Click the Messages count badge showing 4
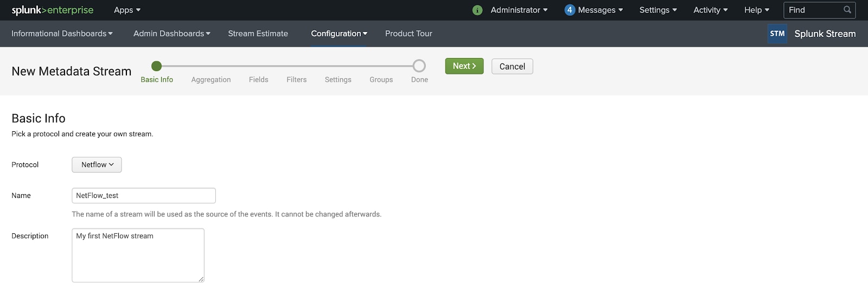868x300 pixels. (570, 10)
